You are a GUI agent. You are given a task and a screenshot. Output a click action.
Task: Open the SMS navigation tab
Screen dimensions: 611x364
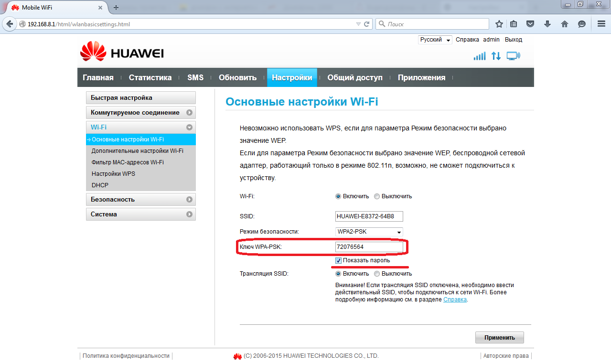[x=195, y=77]
